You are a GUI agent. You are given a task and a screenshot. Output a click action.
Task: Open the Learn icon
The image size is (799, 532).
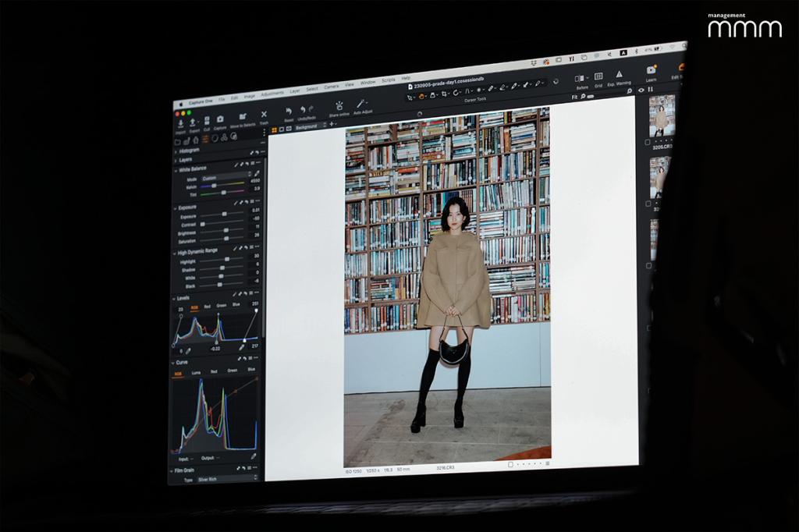pos(652,69)
